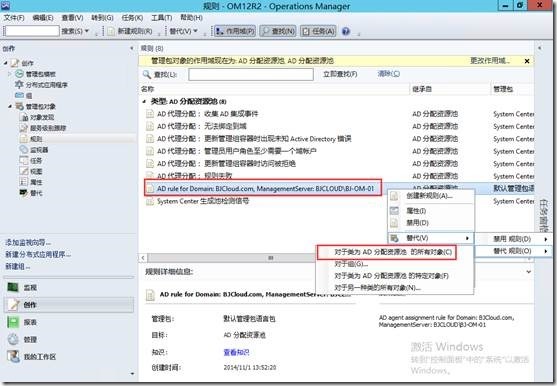Expand the 管理包模板 tree node
The height and width of the screenshot is (386, 557).
tap(10, 74)
